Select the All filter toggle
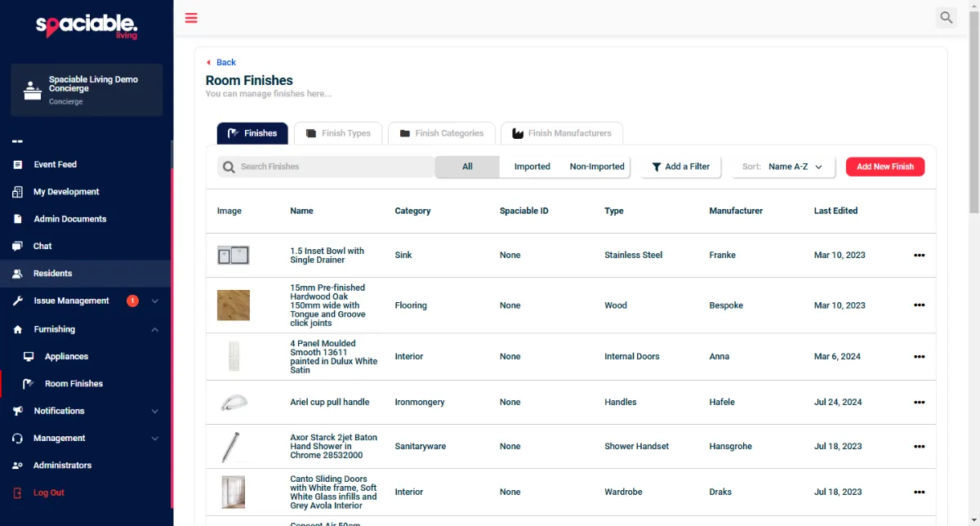Viewport: 980px width, 526px height. (467, 167)
